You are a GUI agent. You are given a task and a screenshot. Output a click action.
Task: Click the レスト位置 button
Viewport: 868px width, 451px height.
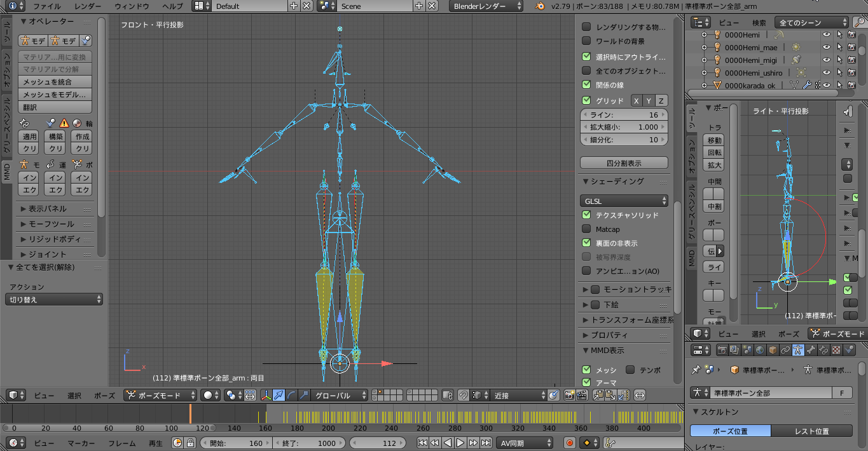[x=812, y=431]
